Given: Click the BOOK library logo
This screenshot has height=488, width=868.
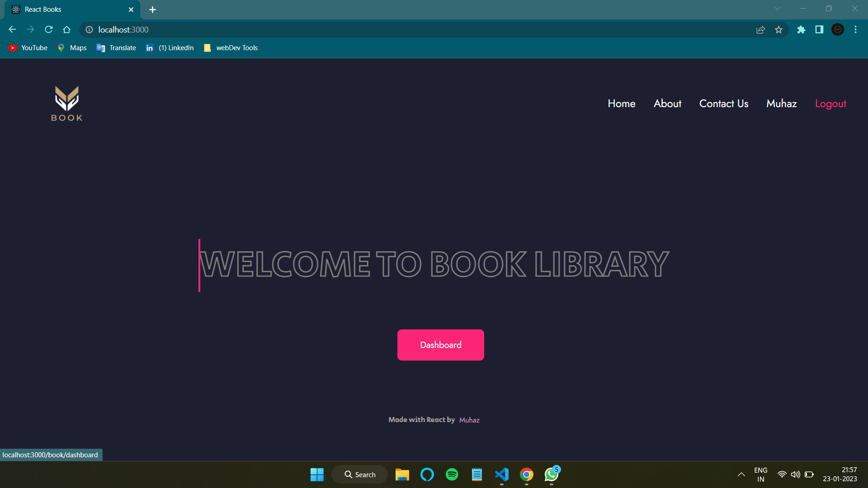Looking at the screenshot, I should point(66,103).
